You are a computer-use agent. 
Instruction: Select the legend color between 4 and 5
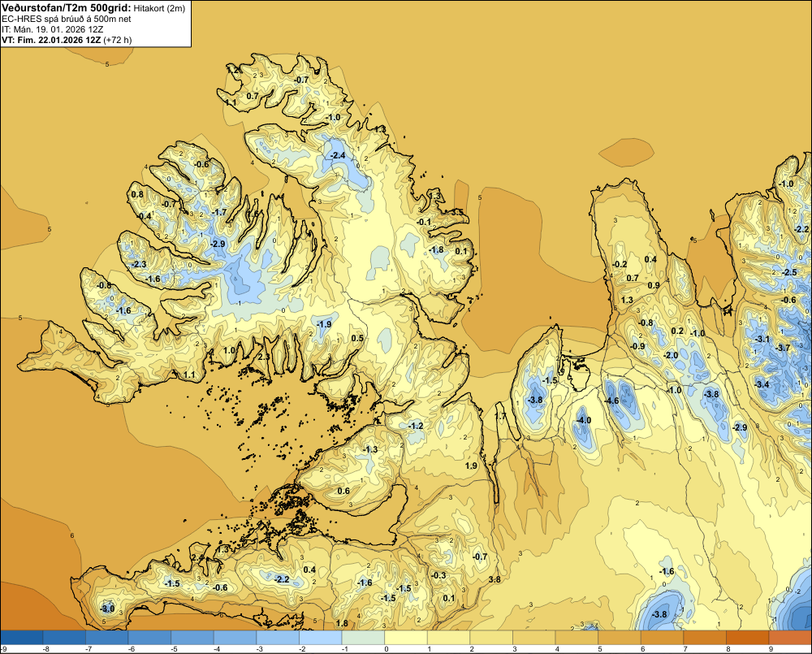click(x=577, y=638)
